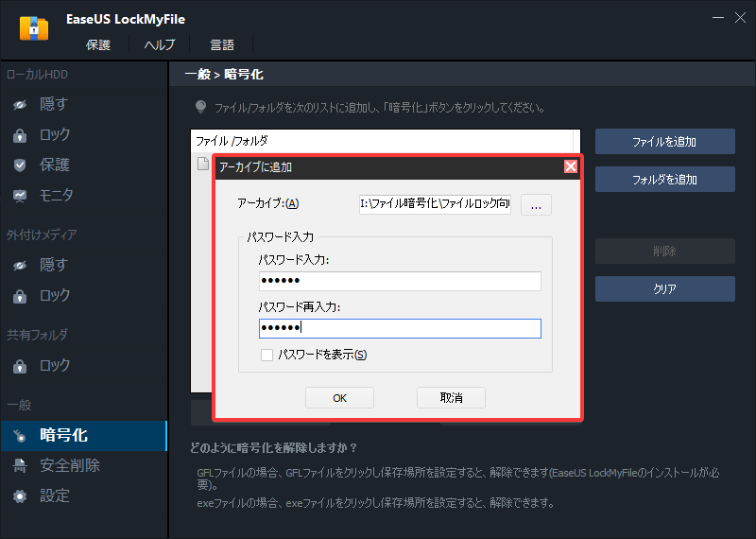
Task: Click the パスワード再入力 field
Action: [400, 329]
